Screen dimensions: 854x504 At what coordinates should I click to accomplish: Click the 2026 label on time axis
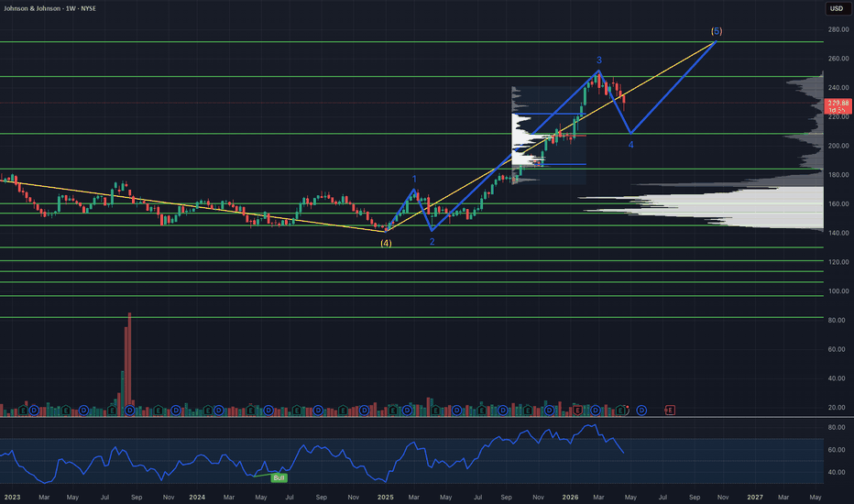(569, 497)
